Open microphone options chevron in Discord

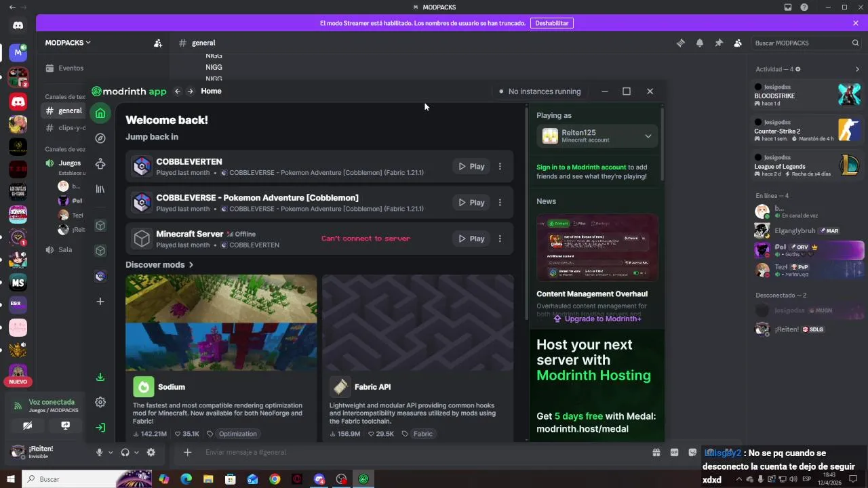click(111, 452)
